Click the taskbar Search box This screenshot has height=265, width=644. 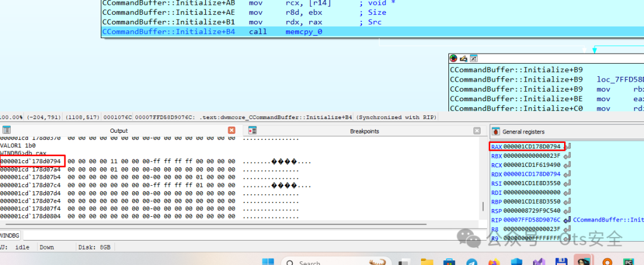[337, 261]
